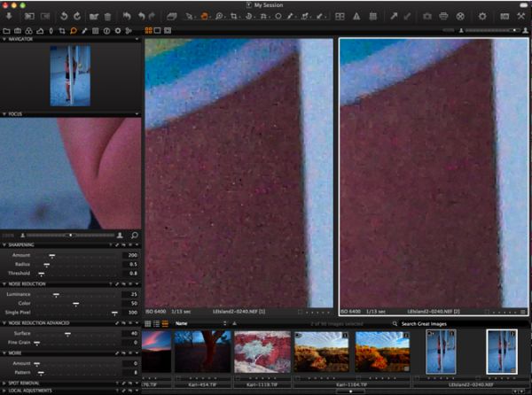Click the Search Great Images field
Image resolution: width=532 pixels, height=395 pixels.
(458, 324)
